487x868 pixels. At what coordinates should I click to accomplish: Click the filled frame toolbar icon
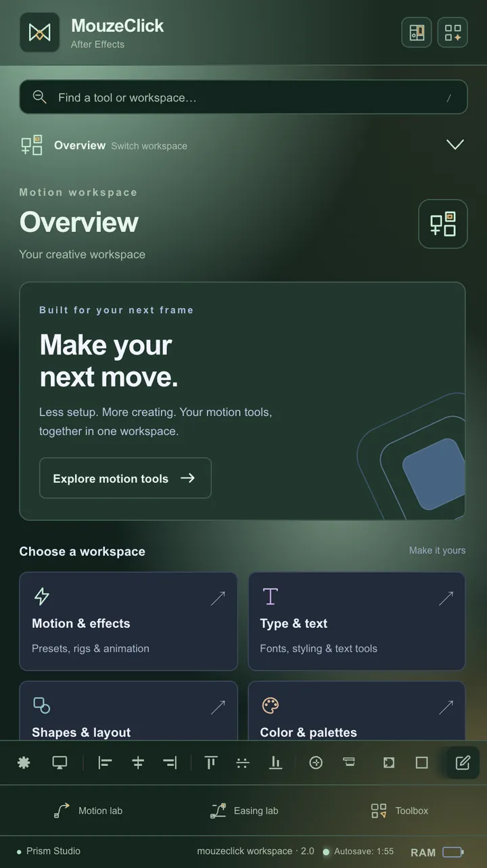(x=389, y=762)
